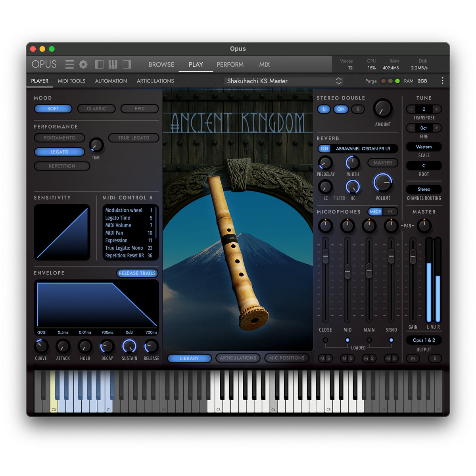Viewport: 476px width, 476px height.
Task: Click the envelope Attack knob
Action: (63, 346)
